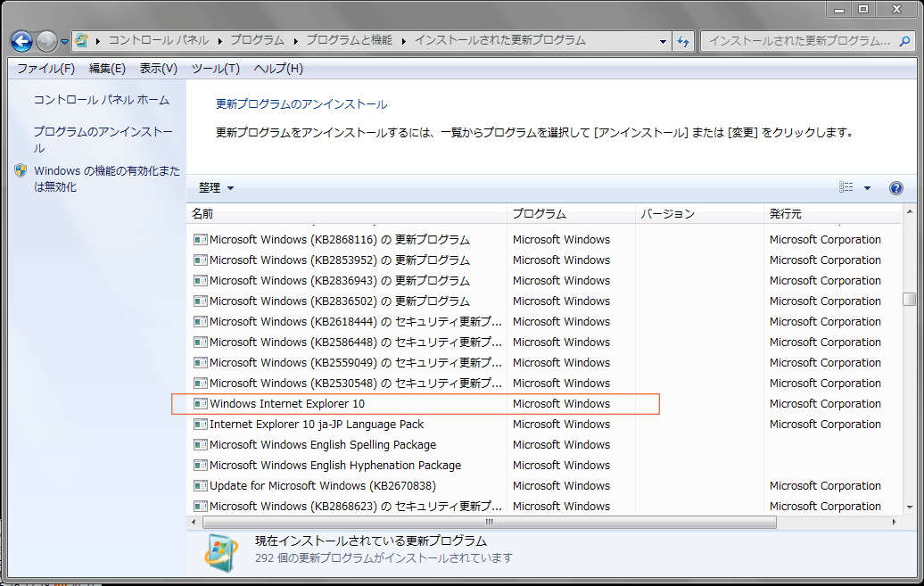Click vertical scrollbar thumb of update list
Screen dimensions: 924x586
click(x=909, y=300)
